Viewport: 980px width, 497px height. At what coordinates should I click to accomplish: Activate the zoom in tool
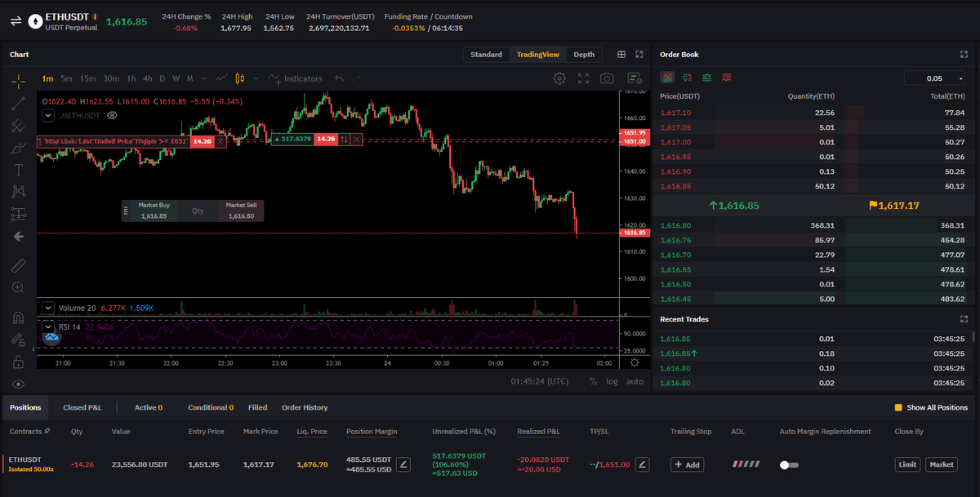[18, 288]
